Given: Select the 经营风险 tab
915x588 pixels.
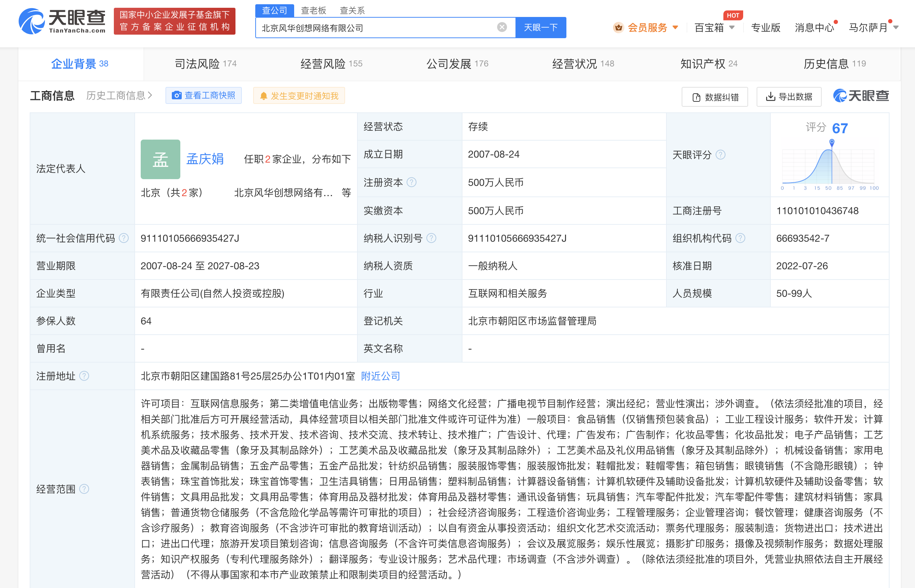Looking at the screenshot, I should click(331, 64).
